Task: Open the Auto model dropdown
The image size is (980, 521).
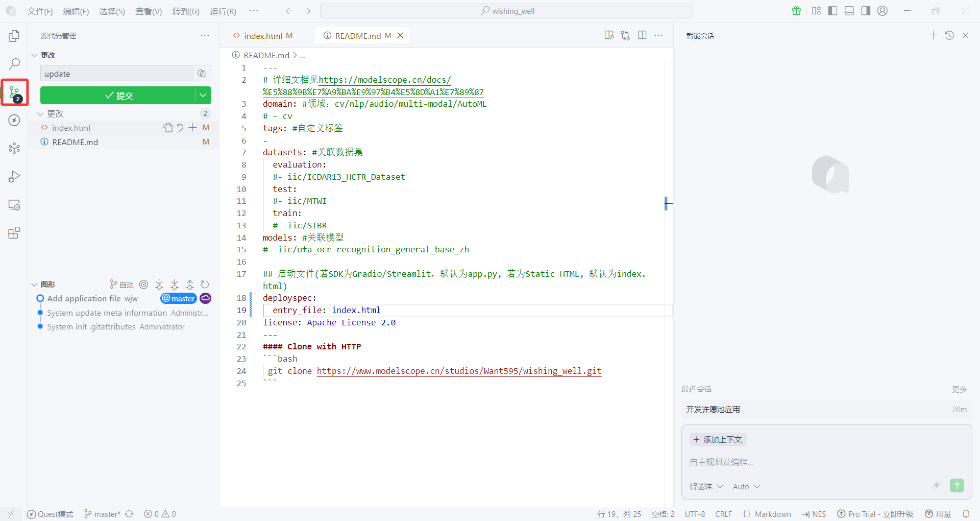Action: point(746,487)
